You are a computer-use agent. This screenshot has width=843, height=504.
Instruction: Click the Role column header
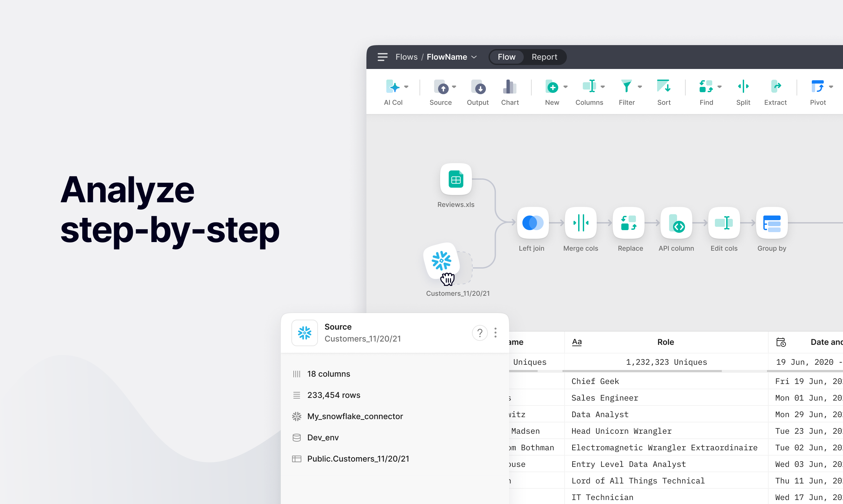click(x=665, y=342)
